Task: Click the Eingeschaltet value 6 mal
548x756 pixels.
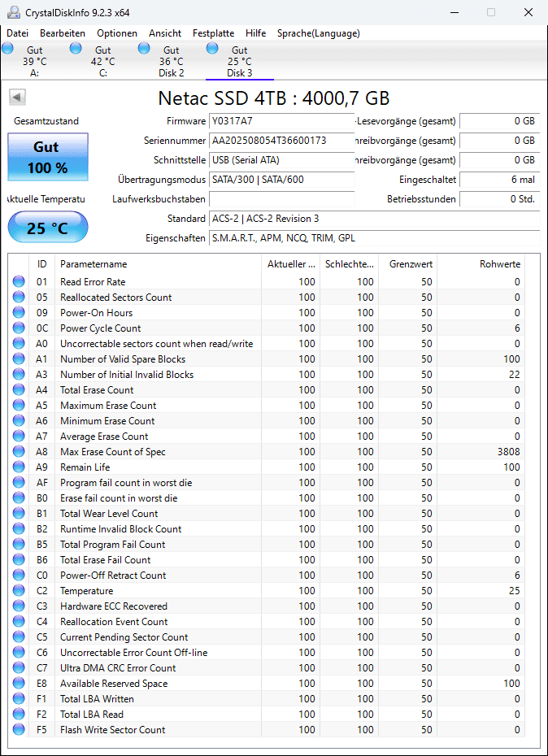Action: 499,180
